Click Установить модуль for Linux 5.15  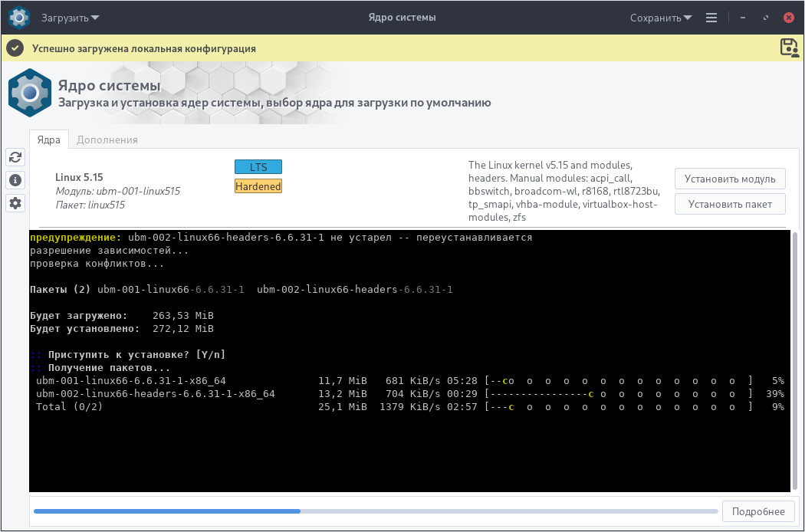(730, 179)
